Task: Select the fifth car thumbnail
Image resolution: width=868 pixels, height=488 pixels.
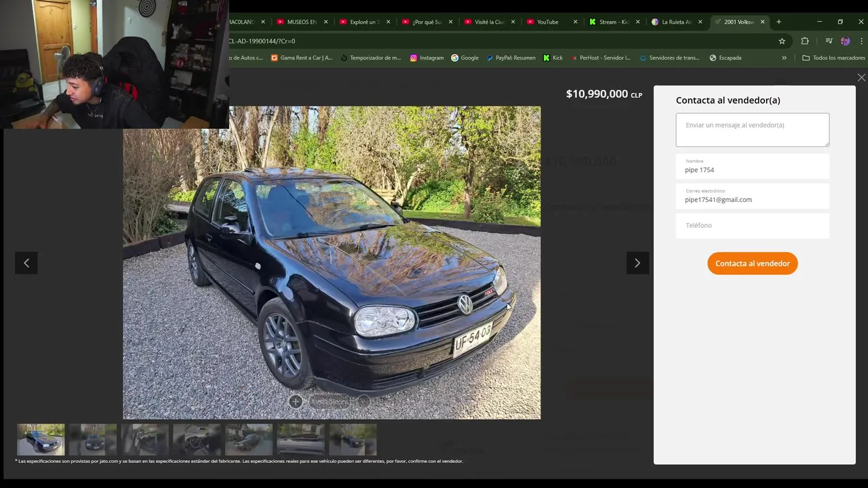Action: click(x=249, y=439)
